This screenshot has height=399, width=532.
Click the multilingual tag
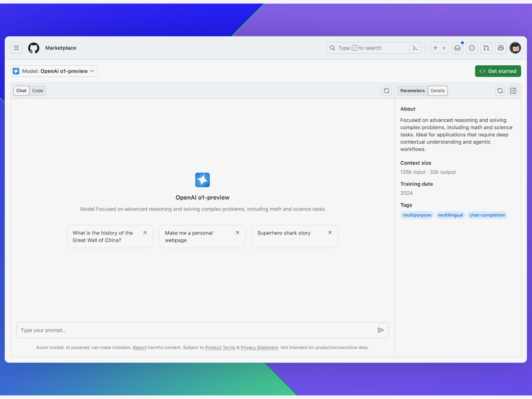[x=451, y=215]
